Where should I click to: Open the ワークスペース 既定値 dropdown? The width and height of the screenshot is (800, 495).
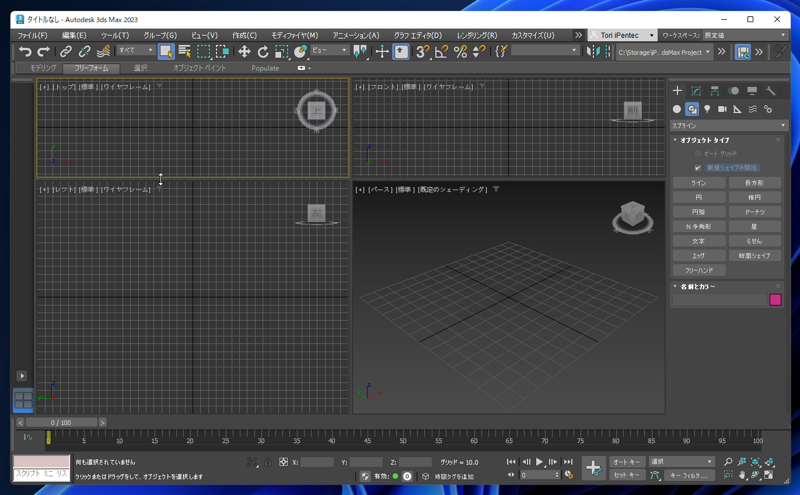(745, 35)
